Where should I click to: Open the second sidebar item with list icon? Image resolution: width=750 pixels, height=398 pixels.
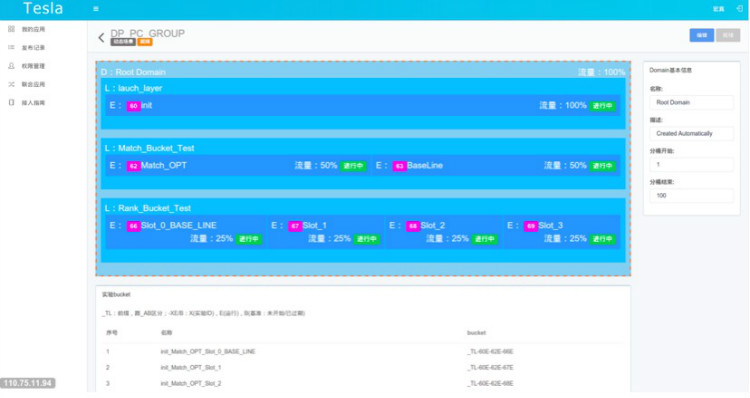[27, 47]
